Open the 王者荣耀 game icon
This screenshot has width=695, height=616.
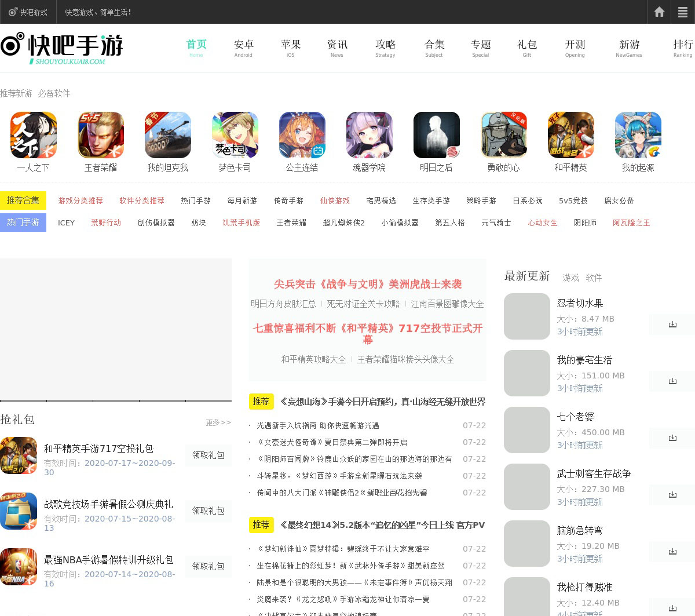pyautogui.click(x=101, y=135)
